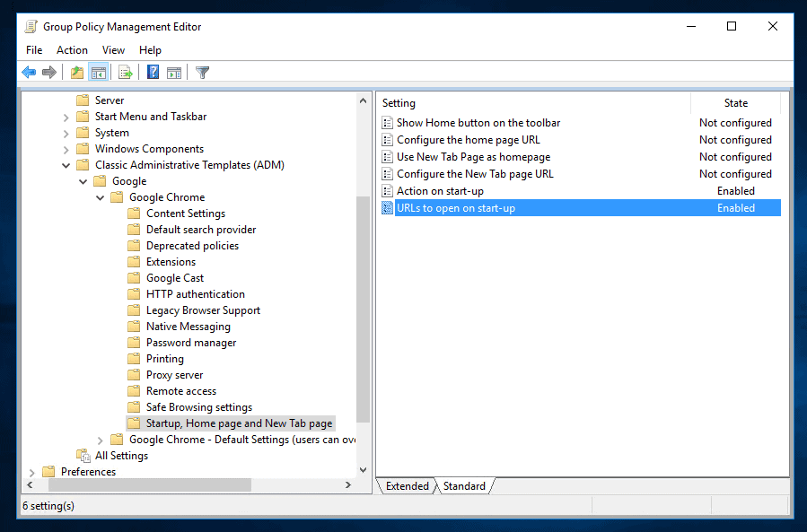807x532 pixels.
Task: Click Enabled state of Action on start-up
Action: coord(735,191)
